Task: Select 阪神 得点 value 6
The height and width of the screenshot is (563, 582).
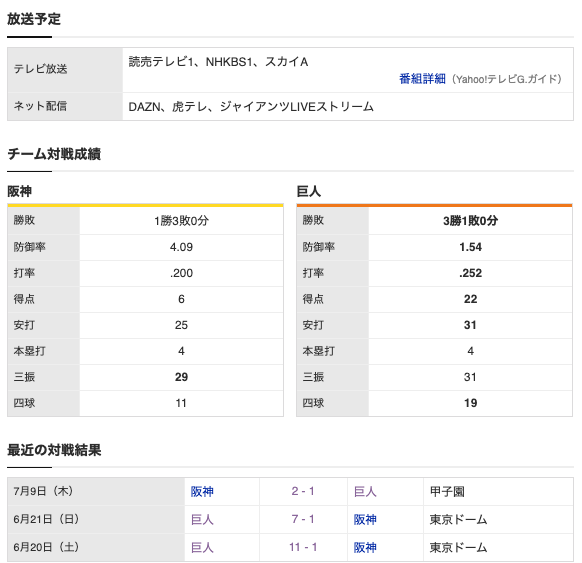Action: (182, 299)
